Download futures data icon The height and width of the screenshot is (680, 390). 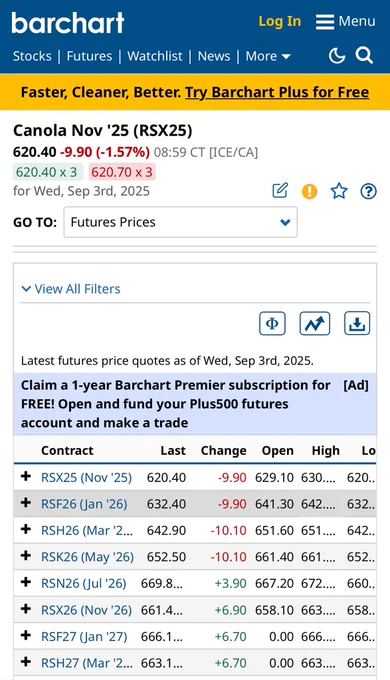357,324
